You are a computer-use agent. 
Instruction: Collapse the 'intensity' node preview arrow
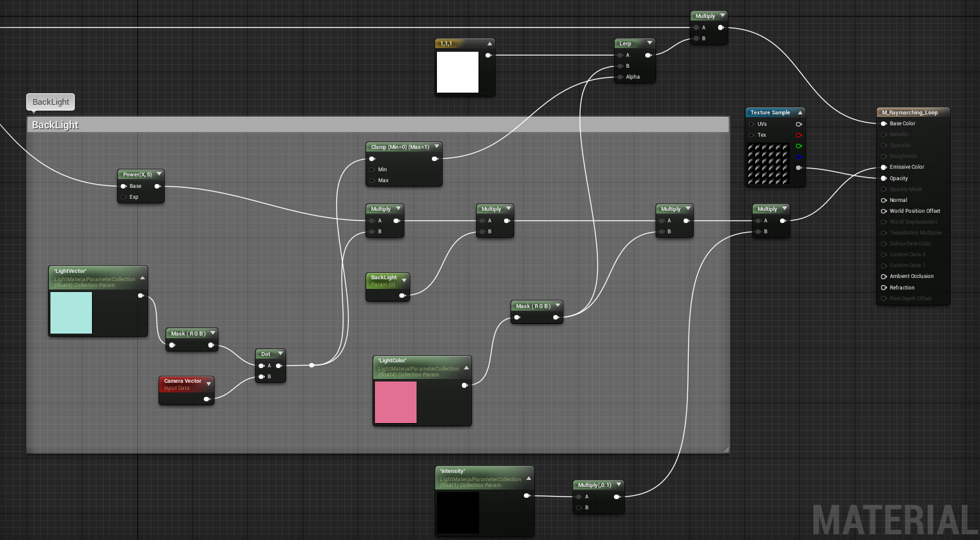(x=528, y=478)
